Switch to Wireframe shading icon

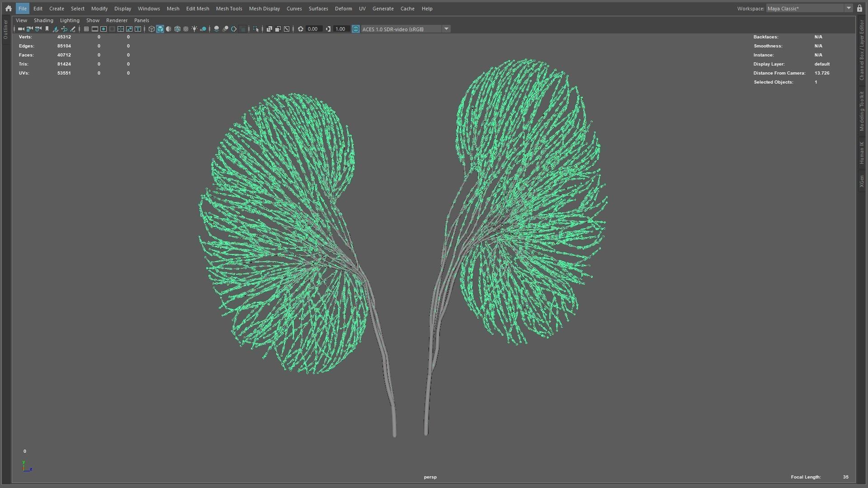151,29
